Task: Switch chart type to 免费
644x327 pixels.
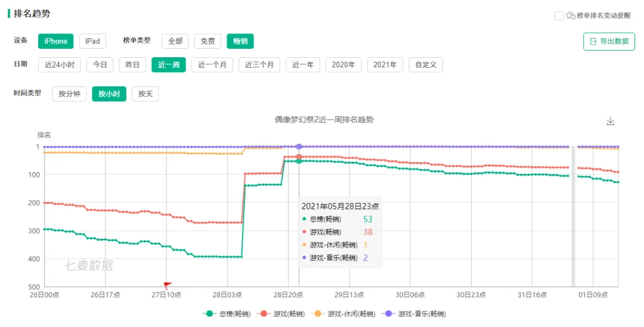Action: 208,41
